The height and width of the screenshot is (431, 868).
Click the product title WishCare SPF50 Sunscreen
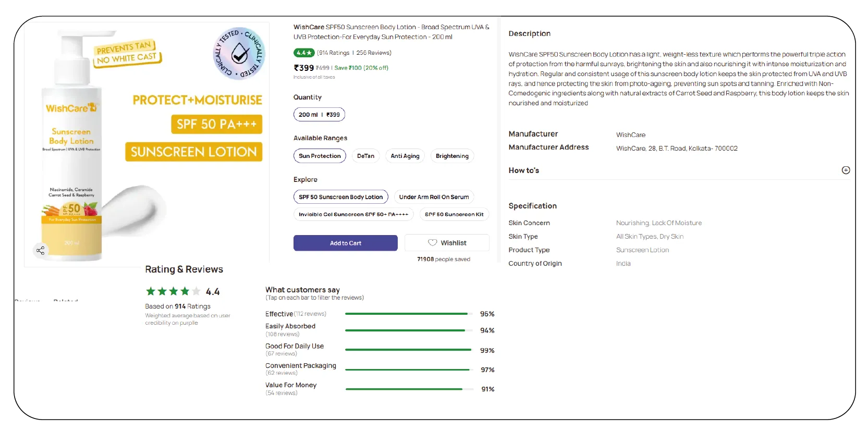[391, 32]
